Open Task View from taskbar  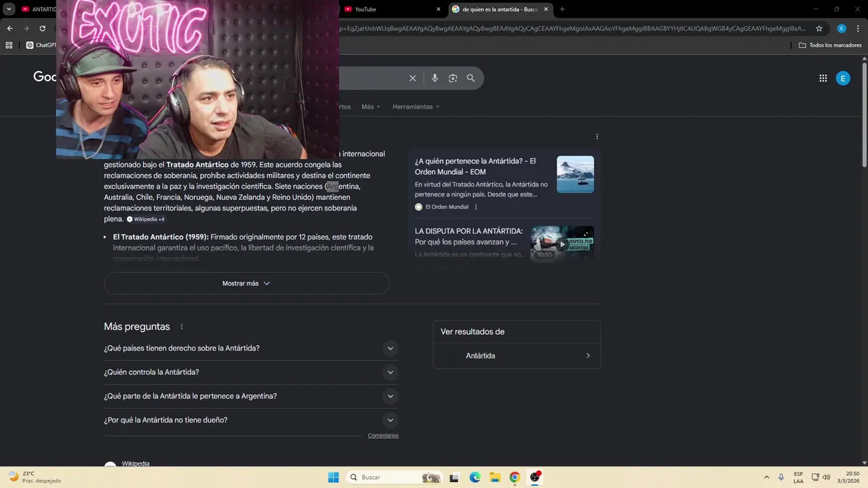click(454, 477)
